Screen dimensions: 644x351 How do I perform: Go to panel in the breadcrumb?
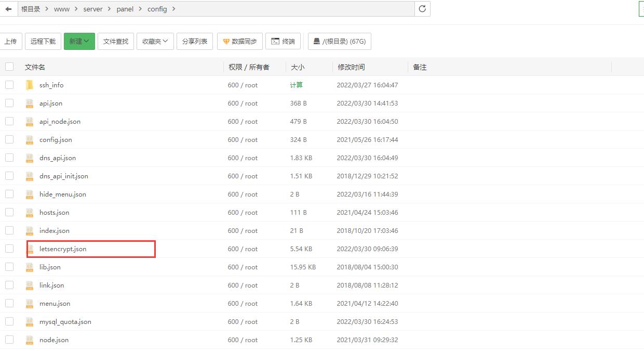(x=125, y=9)
